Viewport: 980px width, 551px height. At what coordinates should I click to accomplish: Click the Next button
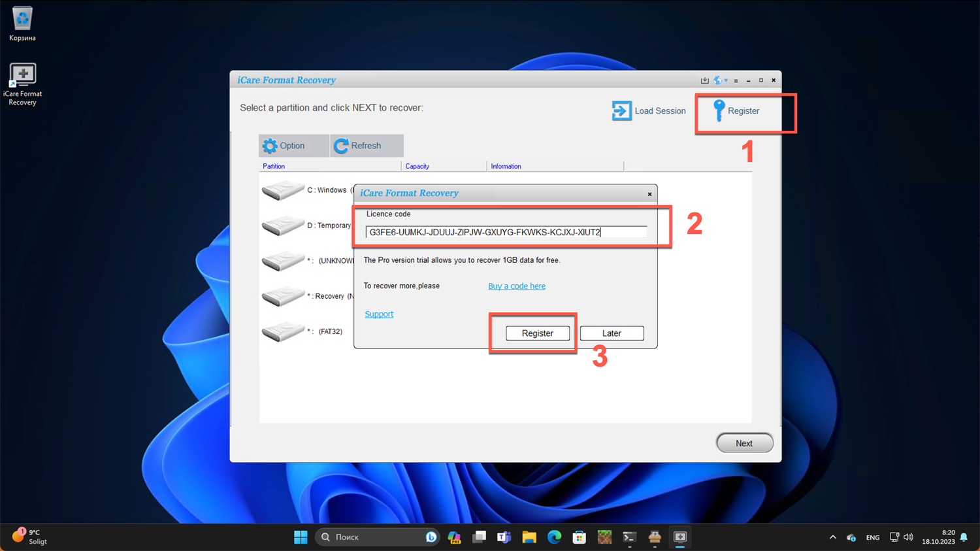[745, 443]
